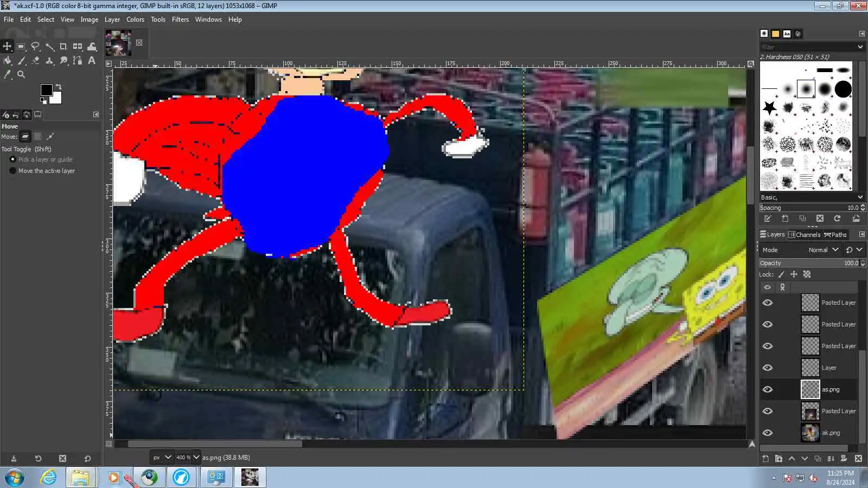Switch Move target to selection
The height and width of the screenshot is (488, 868).
coord(38,137)
